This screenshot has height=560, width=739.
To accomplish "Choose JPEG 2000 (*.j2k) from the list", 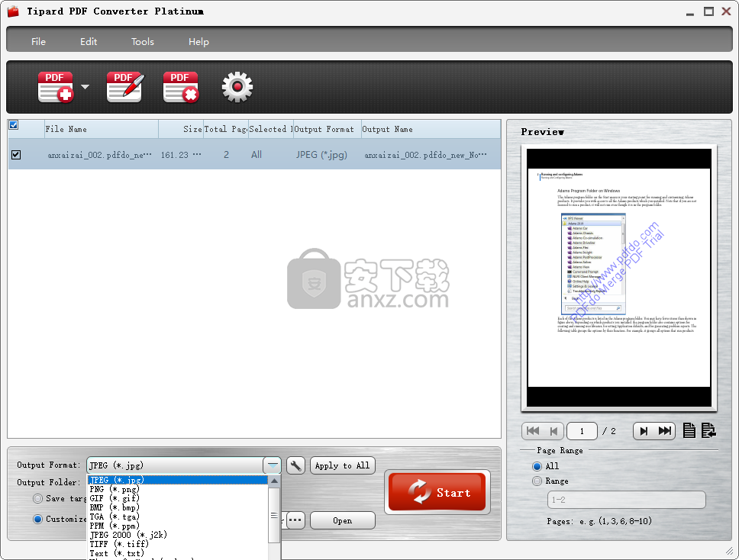I will 178,535.
